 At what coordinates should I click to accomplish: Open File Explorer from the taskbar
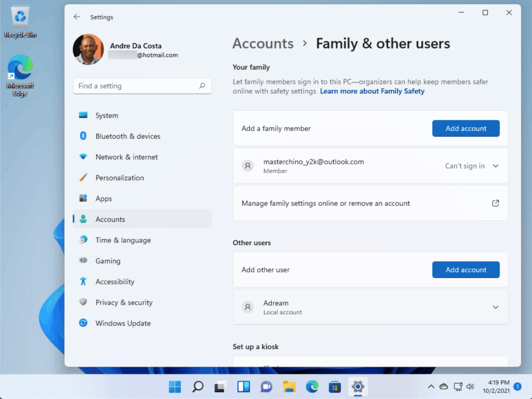click(x=289, y=386)
